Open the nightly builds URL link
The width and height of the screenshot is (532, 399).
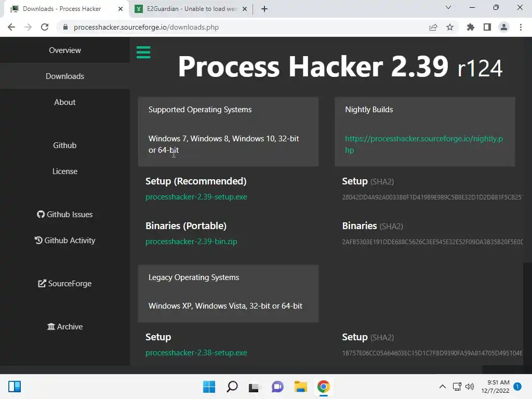[x=424, y=144]
